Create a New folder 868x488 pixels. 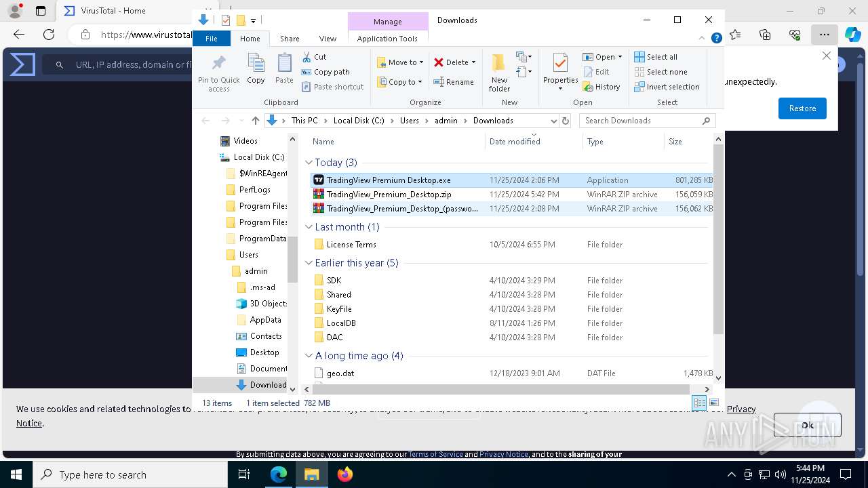pos(499,73)
